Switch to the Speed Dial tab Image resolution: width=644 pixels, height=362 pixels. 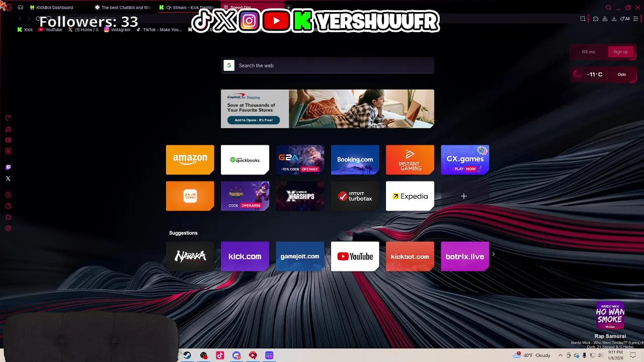pos(252,8)
